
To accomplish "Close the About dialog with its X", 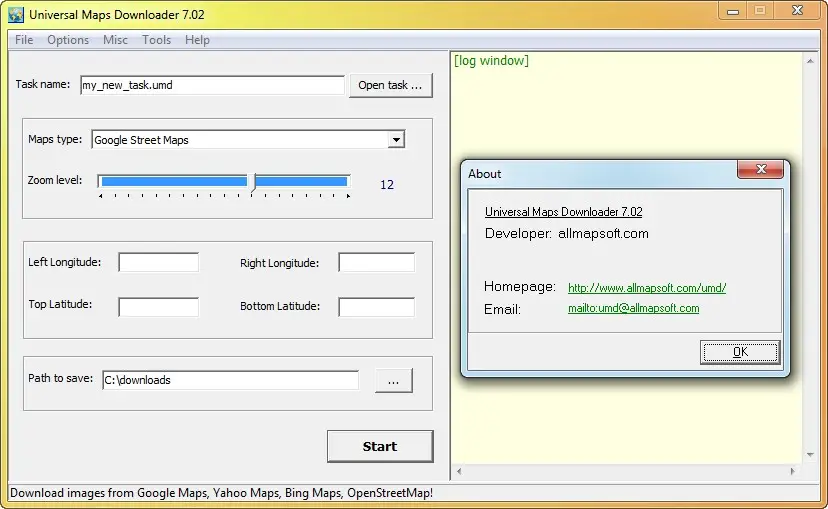I will (760, 169).
